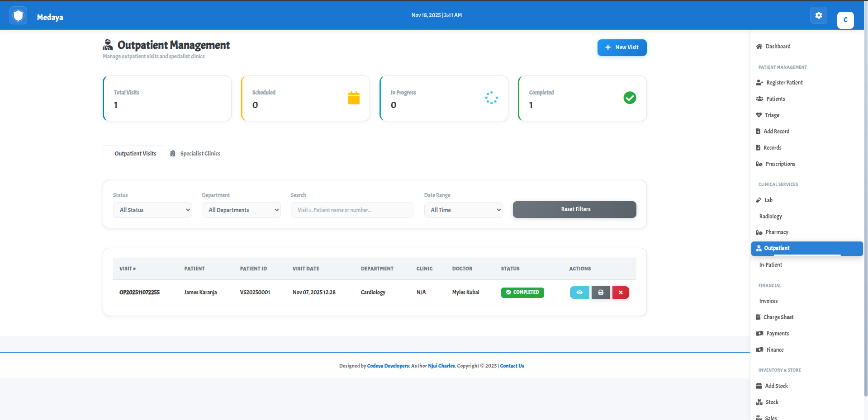This screenshot has height=420, width=868.
Task: Go to Register Patient in sidebar
Action: click(784, 83)
